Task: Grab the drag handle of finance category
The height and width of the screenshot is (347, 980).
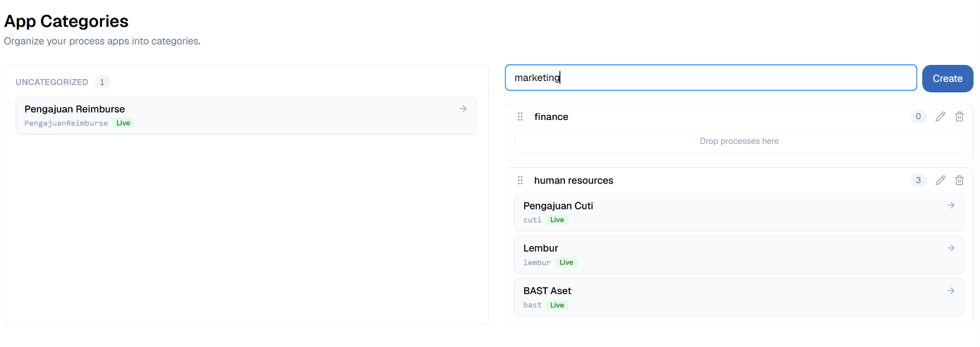Action: point(520,116)
